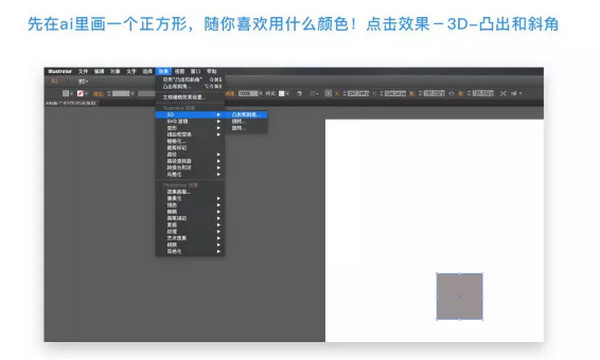Close the highlighted 效果 (Effect) menu
This screenshot has height=360, width=600.
point(163,71)
